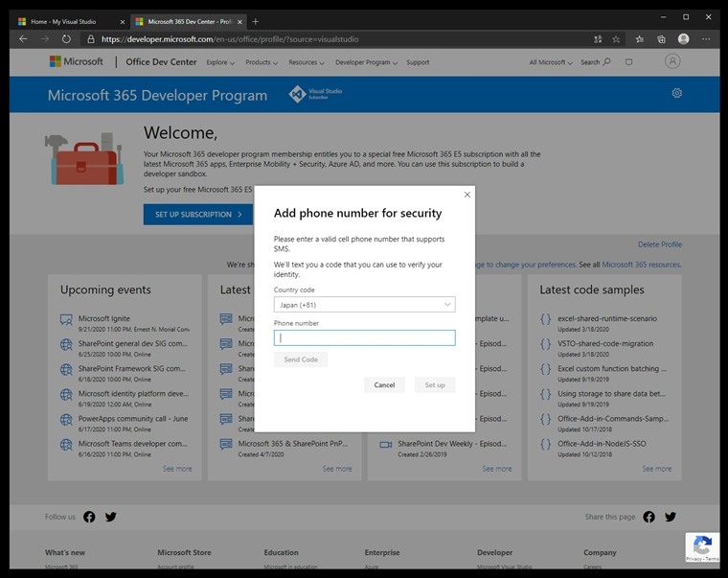728x578 pixels.
Task: View site lock information icon
Action: coord(91,39)
